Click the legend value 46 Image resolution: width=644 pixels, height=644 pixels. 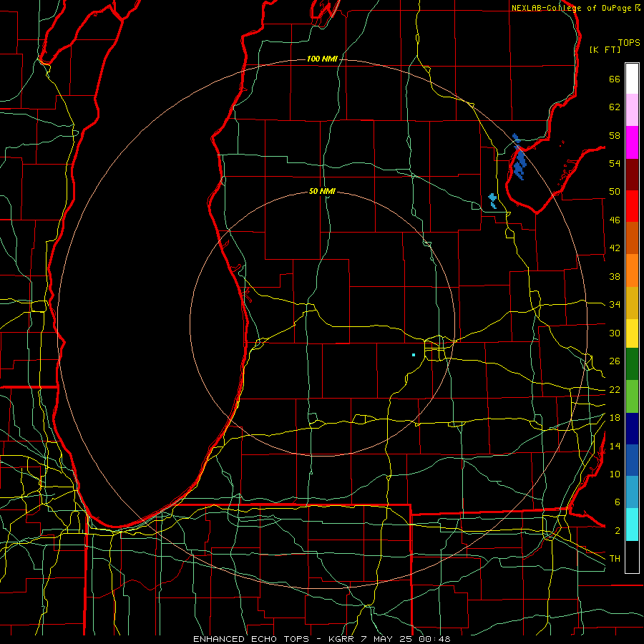[615, 220]
